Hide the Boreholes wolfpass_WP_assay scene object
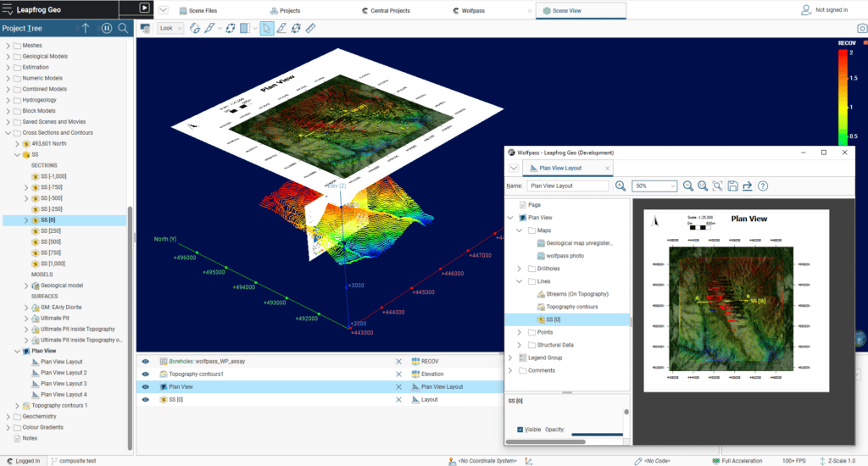This screenshot has height=466, width=868. click(x=145, y=362)
